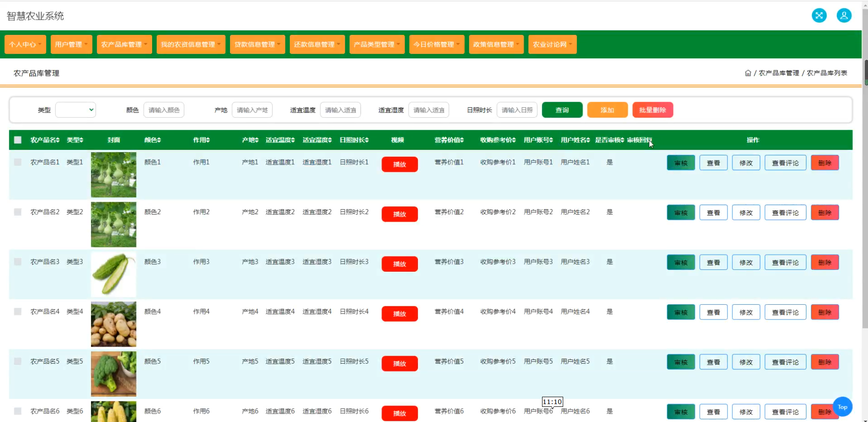This screenshot has width=868, height=422.
Task: Expand the 今日价格管理 menu
Action: [x=437, y=45]
